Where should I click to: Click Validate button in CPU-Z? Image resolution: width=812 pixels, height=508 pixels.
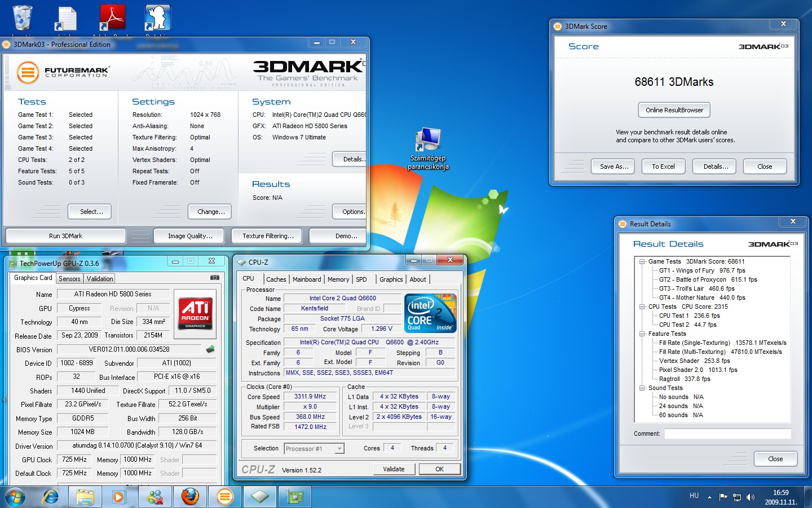point(394,469)
